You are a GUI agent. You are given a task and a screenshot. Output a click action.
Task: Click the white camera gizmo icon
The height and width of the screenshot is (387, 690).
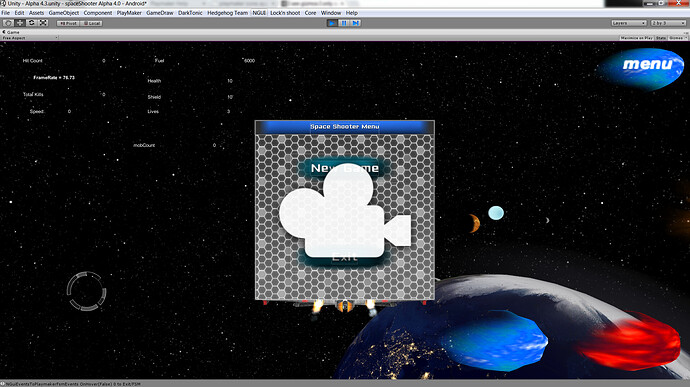[x=345, y=210]
